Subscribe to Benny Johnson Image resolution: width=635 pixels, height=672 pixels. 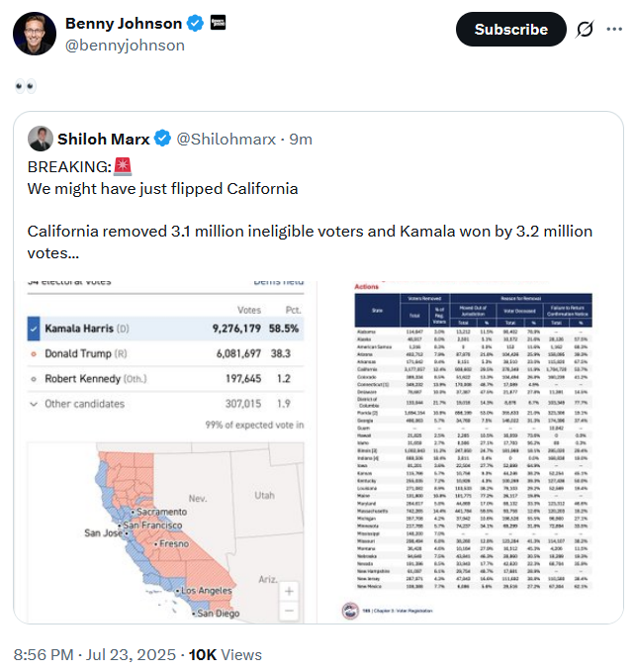(x=510, y=29)
